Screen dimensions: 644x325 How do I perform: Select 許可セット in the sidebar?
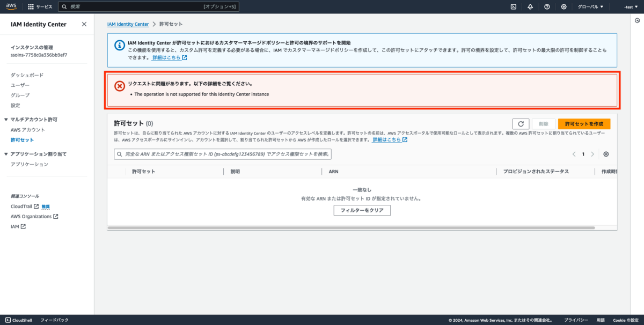click(x=22, y=140)
